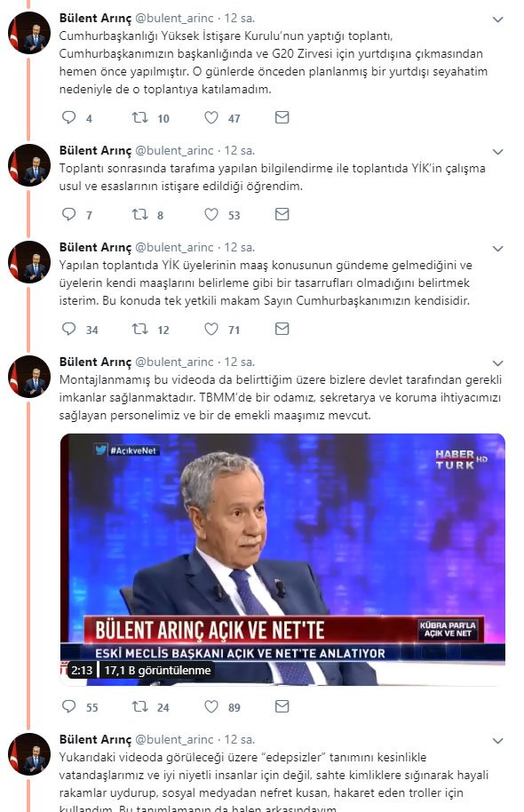Retweet the tweet with 10 retweets
This screenshot has height=812, width=524.
pyautogui.click(x=139, y=117)
